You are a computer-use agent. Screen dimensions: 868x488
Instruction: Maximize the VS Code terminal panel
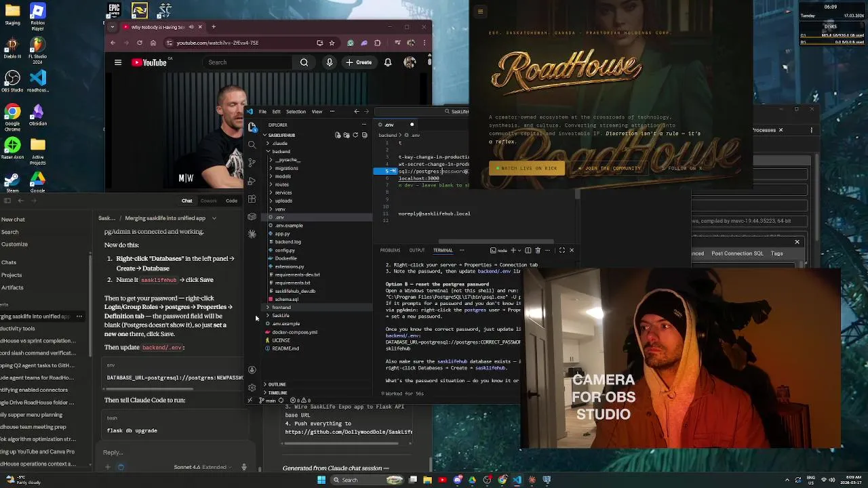(x=561, y=250)
